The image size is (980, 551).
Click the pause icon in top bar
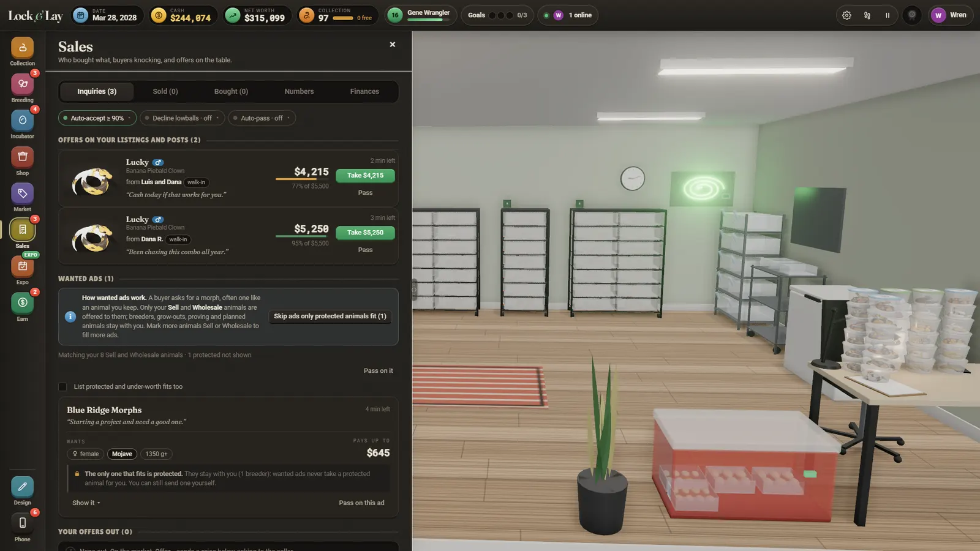[x=887, y=15]
